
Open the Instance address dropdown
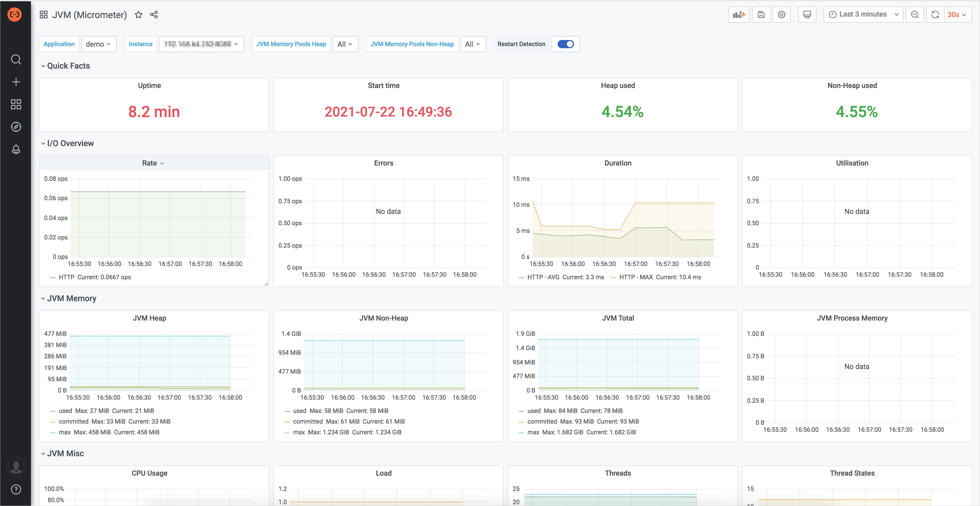(201, 44)
